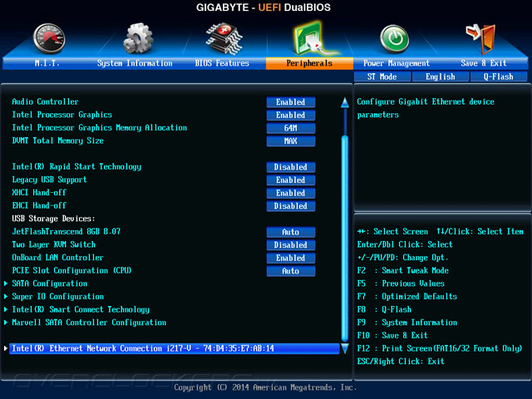Toggle OnBoard LAN Controller Enabled value

(x=291, y=258)
